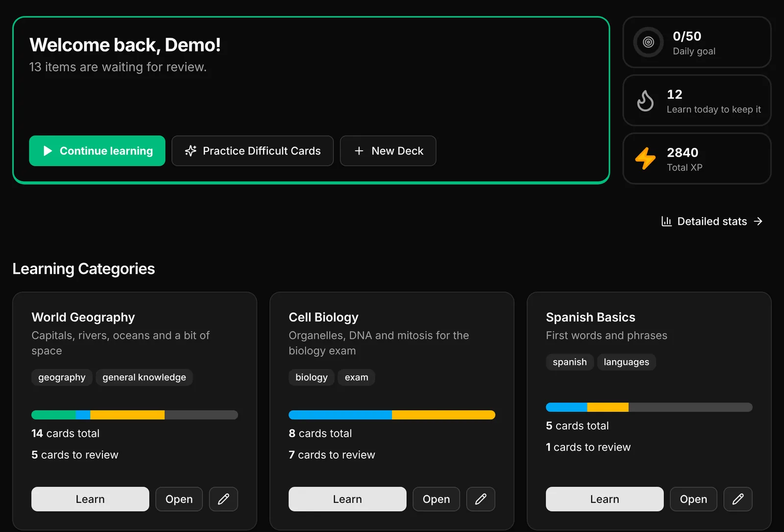Click '13 items are waiting for review.' text

point(118,67)
